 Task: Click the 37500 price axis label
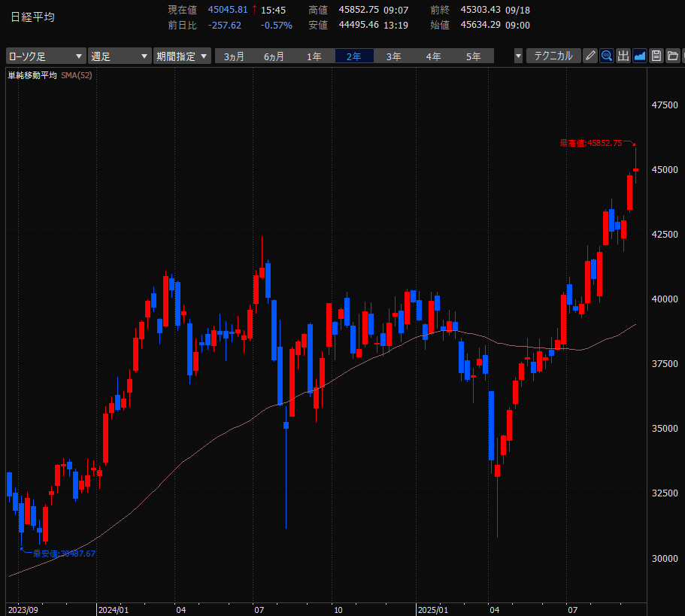click(x=665, y=363)
